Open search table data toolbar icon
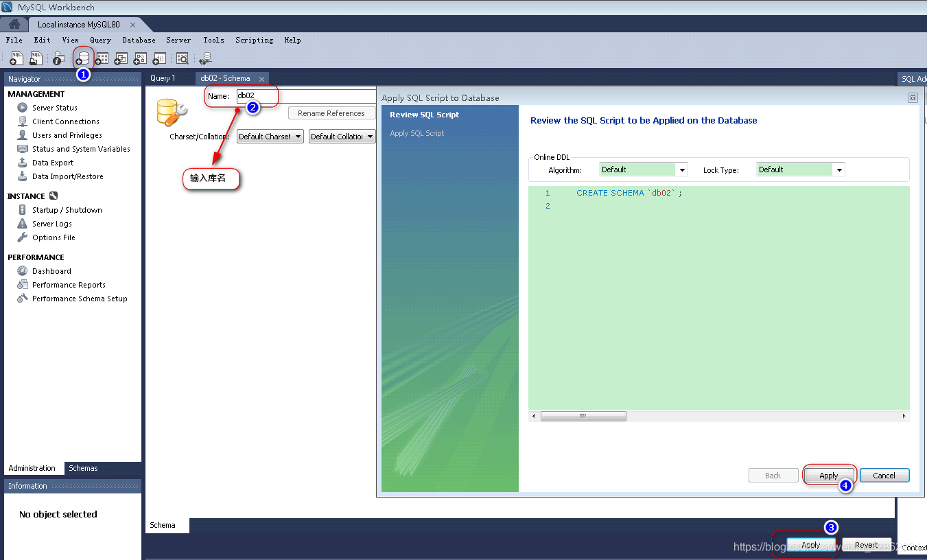Viewport: 927px width, 560px height. pyautogui.click(x=183, y=59)
